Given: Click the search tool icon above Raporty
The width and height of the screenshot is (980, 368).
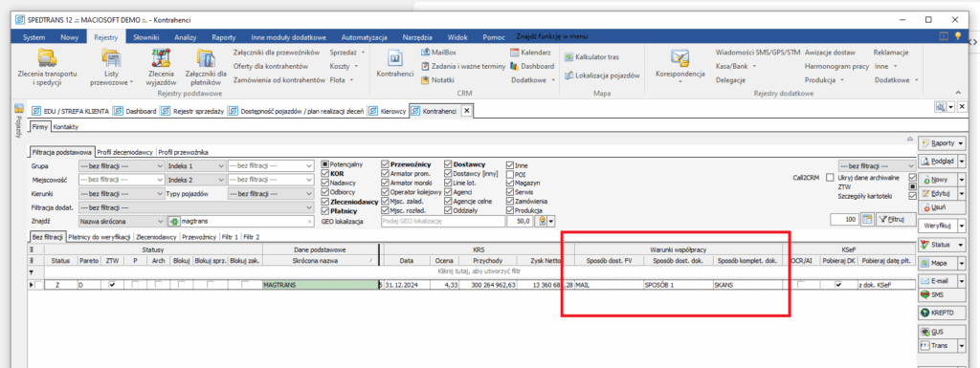Looking at the screenshot, I should tap(940, 107).
